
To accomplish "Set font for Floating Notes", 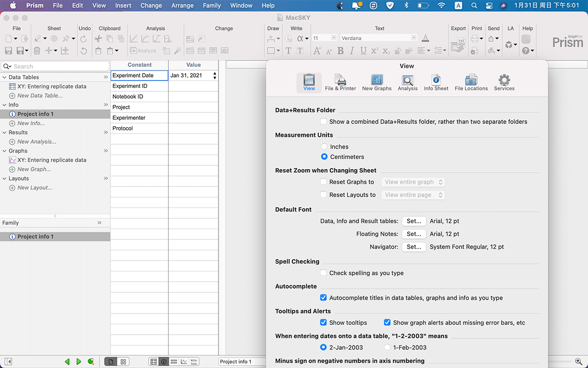I will tap(414, 234).
